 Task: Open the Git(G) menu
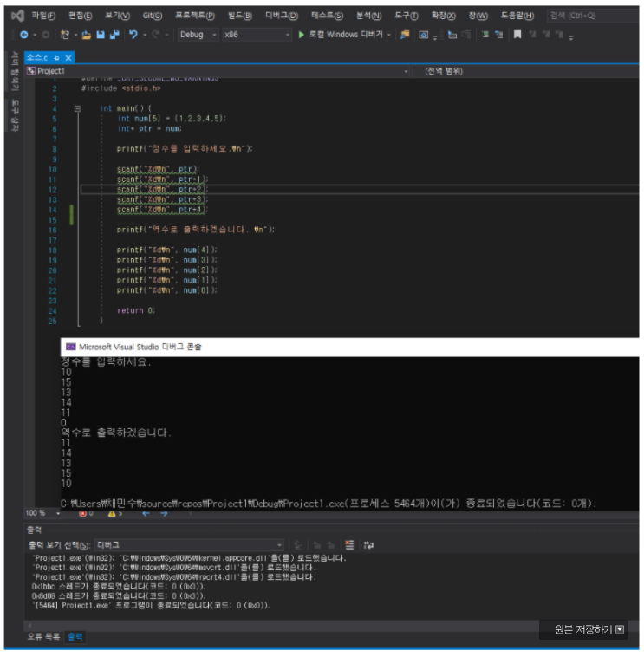point(153,16)
